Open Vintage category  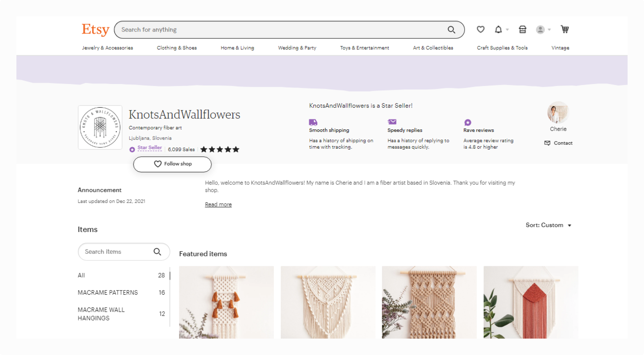(x=560, y=48)
